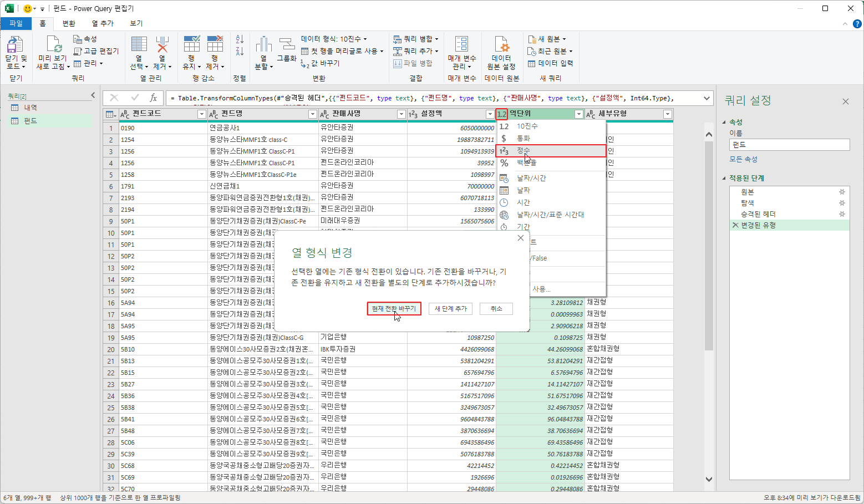Open the 판매사명 column filter dropdown

(x=401, y=114)
